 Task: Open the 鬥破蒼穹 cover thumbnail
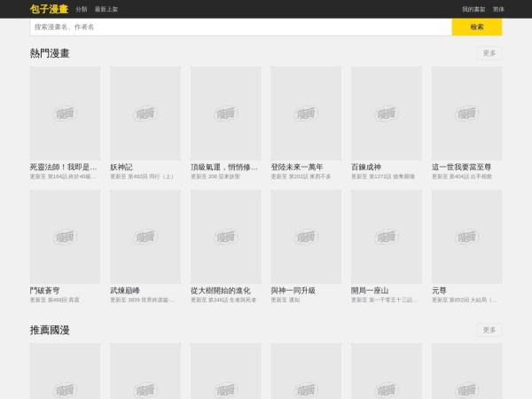coord(65,237)
